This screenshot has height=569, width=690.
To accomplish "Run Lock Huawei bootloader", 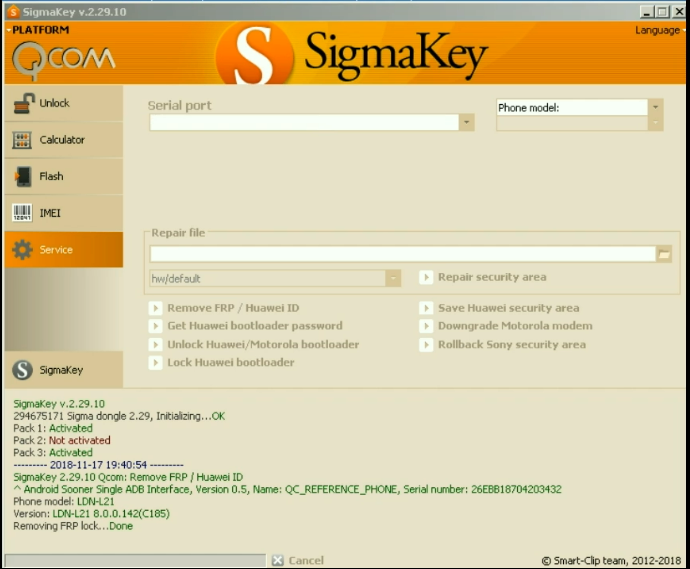I will click(231, 363).
